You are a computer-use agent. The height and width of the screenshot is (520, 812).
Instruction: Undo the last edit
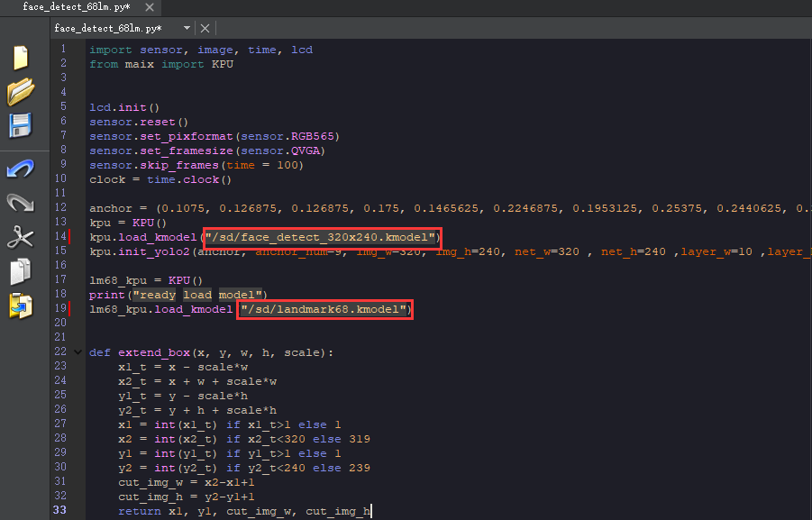coord(20,169)
